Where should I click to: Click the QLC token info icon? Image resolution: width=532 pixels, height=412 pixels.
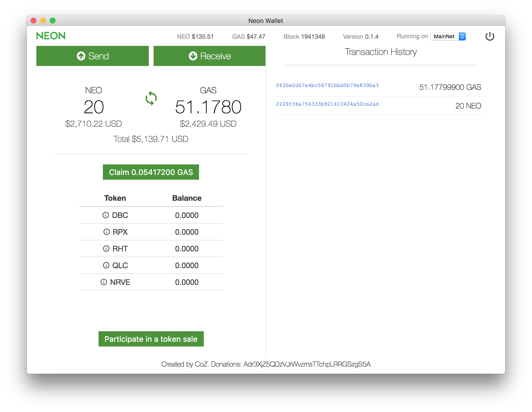[x=106, y=265]
